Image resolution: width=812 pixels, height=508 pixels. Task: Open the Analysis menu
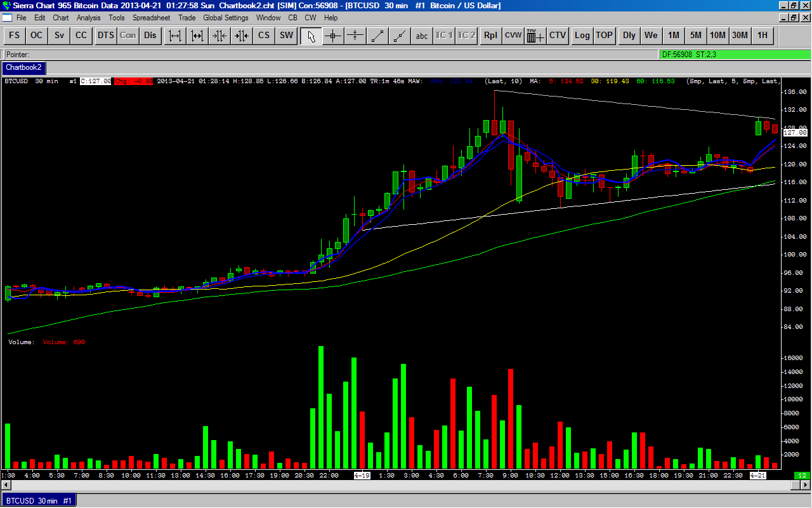[x=89, y=18]
